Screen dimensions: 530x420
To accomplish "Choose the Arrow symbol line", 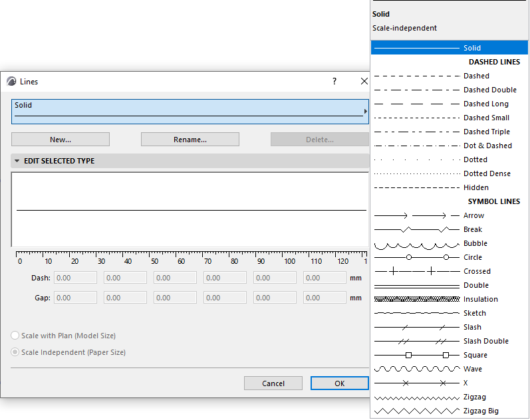I will point(450,215).
